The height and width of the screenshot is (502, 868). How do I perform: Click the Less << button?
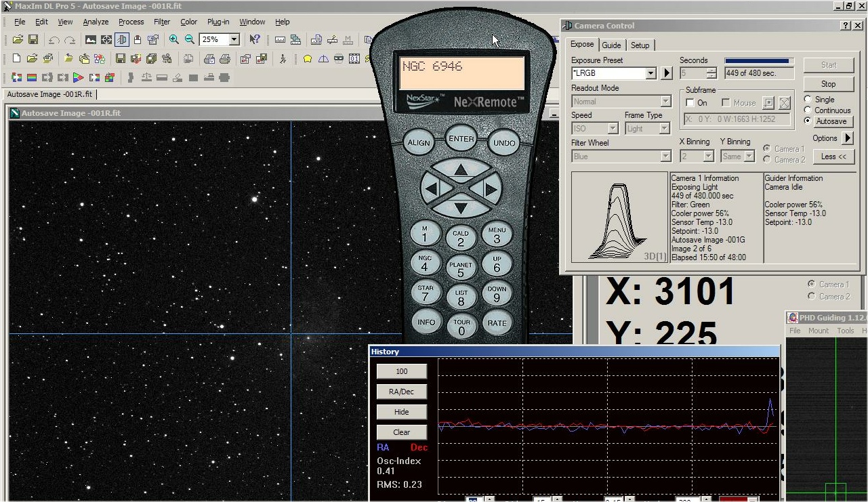point(833,156)
